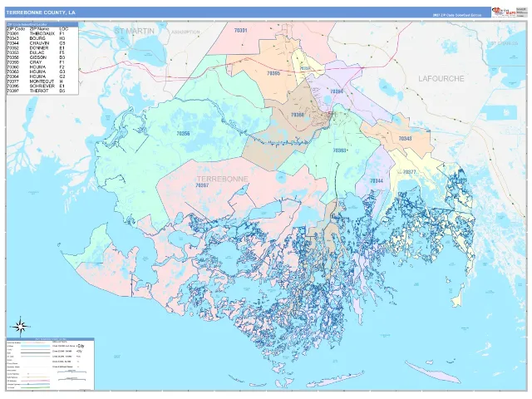Click the THIBODAUX row in the ZIP index

[36, 34]
